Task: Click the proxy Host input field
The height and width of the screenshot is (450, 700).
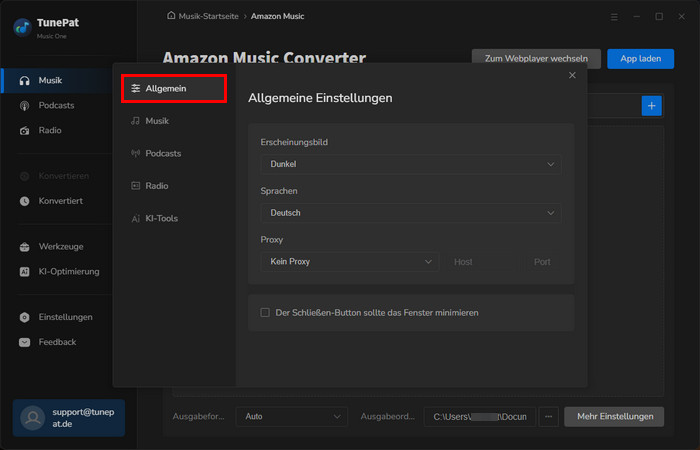Action: click(x=482, y=262)
